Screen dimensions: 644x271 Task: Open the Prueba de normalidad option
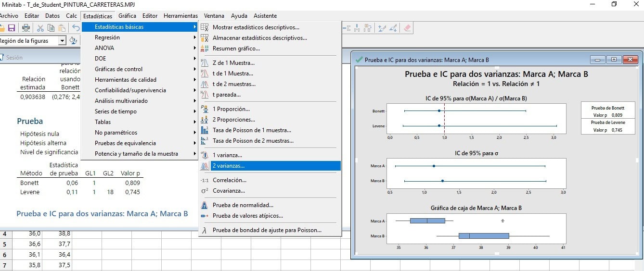click(243, 205)
